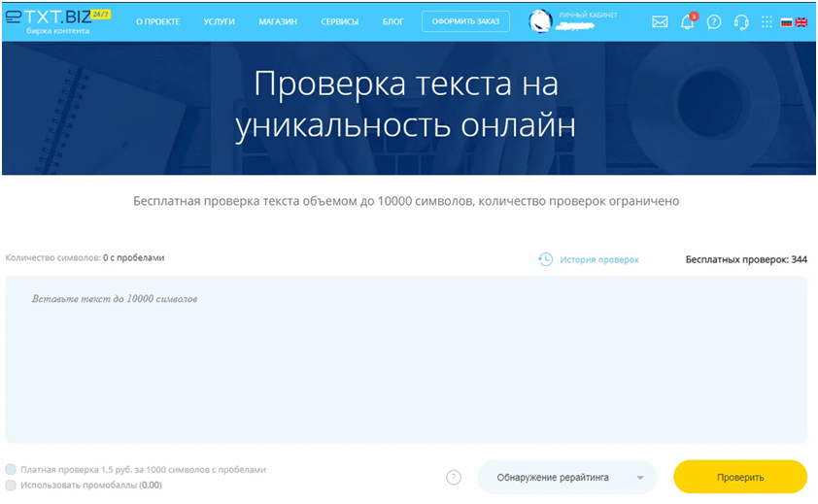This screenshot has width=818, height=504.
Task: Switch language to English flag
Action: point(801,22)
